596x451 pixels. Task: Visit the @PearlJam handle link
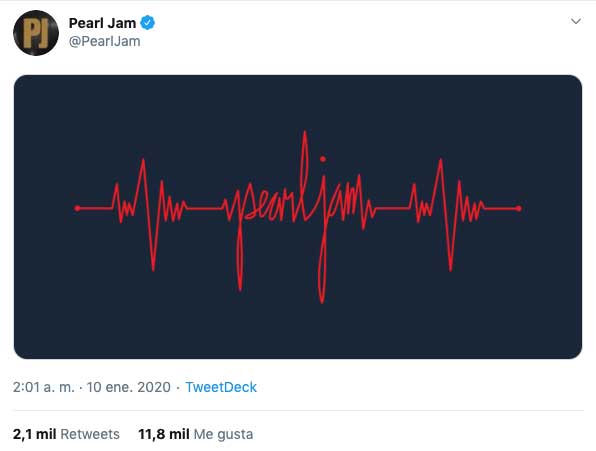click(x=105, y=41)
